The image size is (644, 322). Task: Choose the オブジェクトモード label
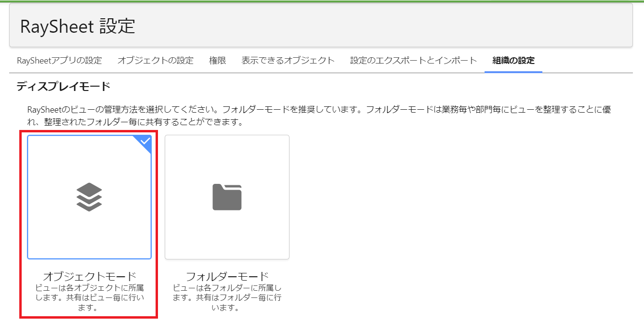coord(90,276)
